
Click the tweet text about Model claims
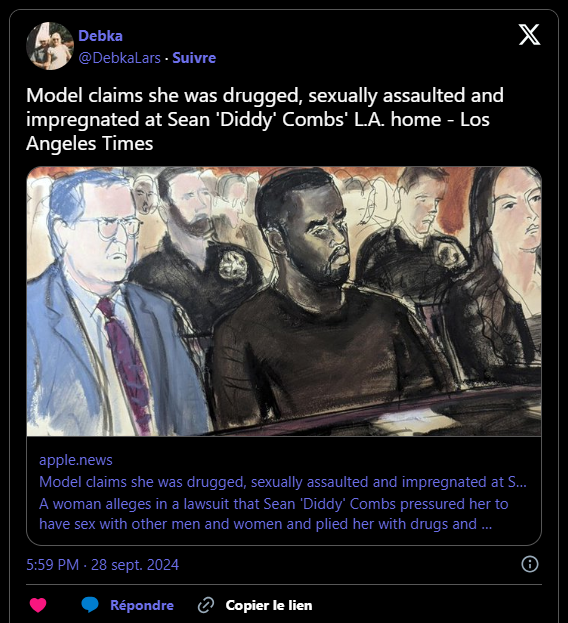point(265,119)
